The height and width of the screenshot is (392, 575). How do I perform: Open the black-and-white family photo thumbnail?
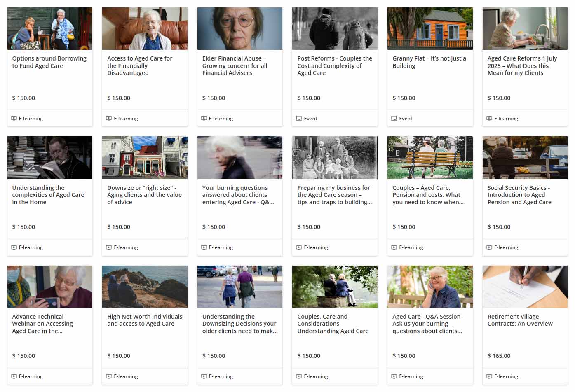click(x=335, y=158)
